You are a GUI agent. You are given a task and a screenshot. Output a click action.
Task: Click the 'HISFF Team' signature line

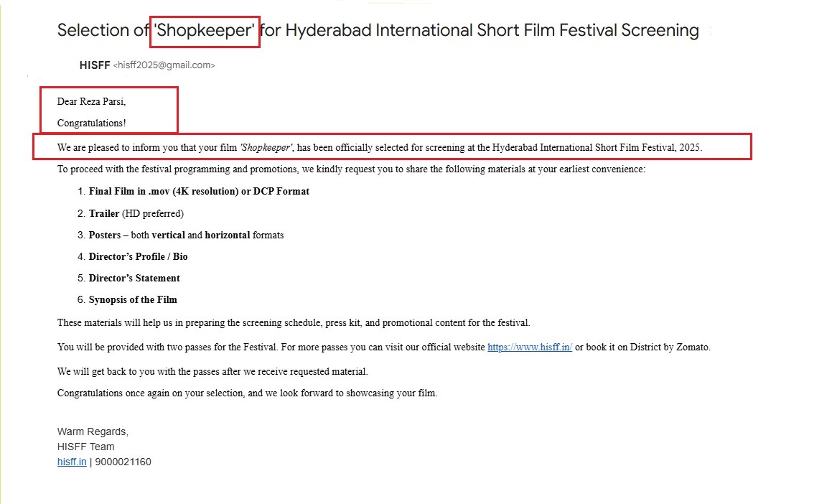tap(85, 447)
